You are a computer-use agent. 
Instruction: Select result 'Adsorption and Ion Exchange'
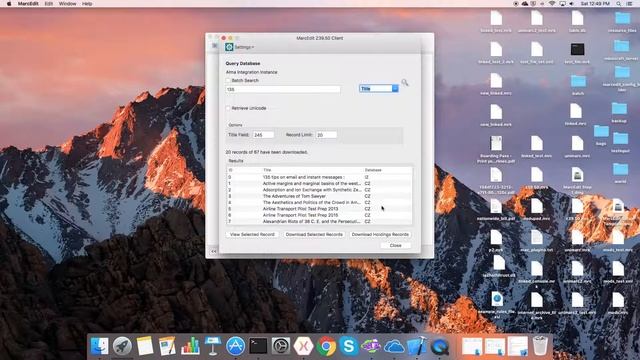(x=319, y=190)
